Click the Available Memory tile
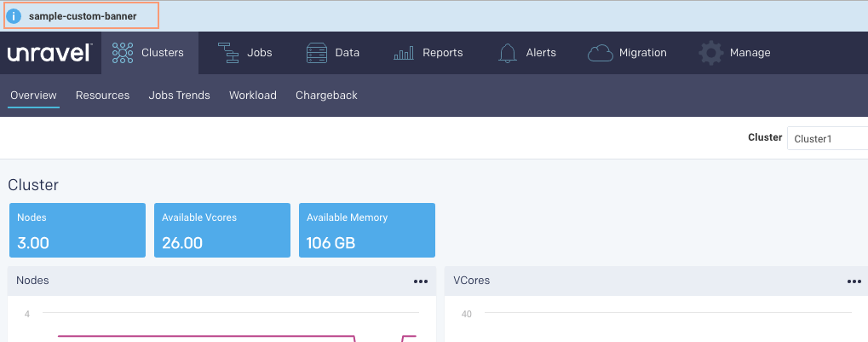Viewport: 868px width, 342px height. click(x=366, y=230)
